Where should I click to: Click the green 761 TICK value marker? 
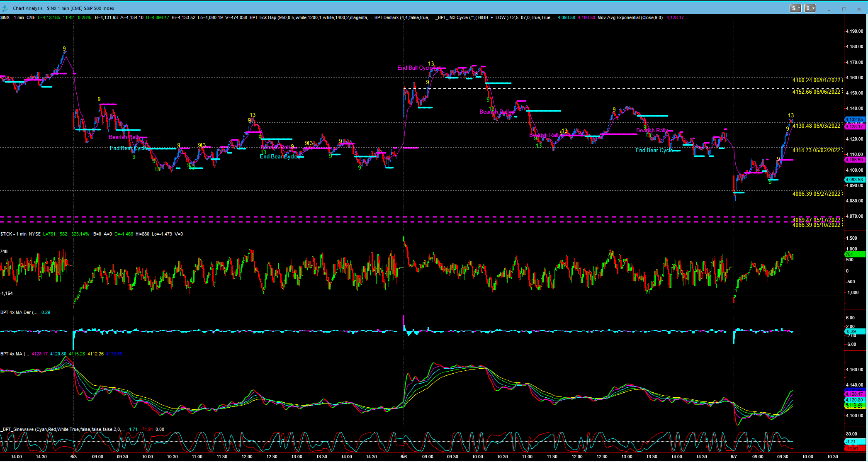(x=854, y=254)
